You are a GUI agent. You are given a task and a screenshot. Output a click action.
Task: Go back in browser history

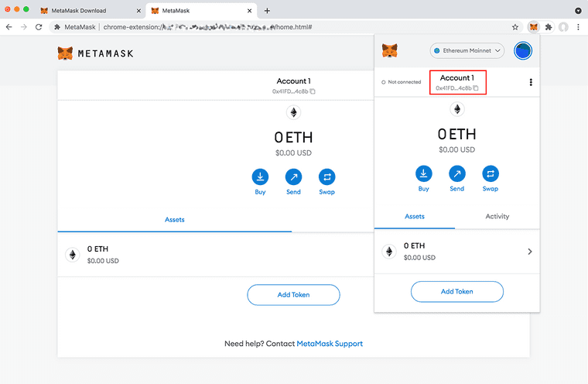pyautogui.click(x=9, y=27)
